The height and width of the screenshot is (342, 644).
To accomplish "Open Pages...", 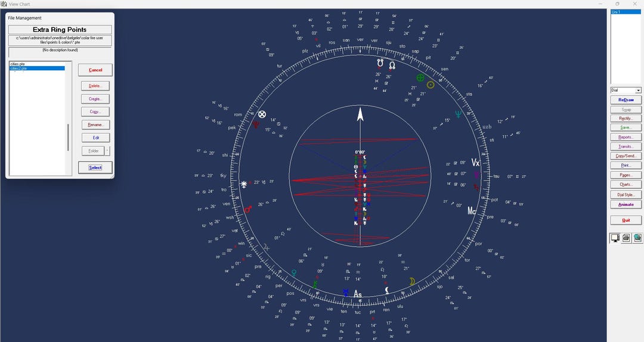I will (x=626, y=175).
